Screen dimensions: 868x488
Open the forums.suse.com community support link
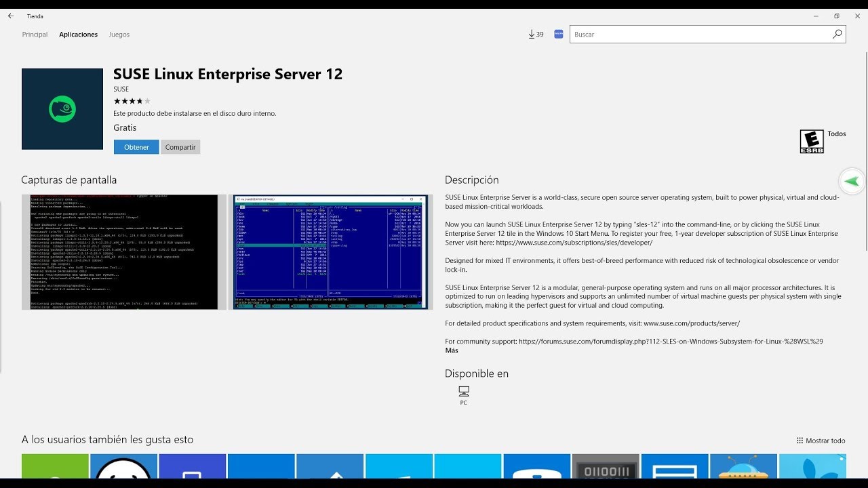tap(671, 342)
